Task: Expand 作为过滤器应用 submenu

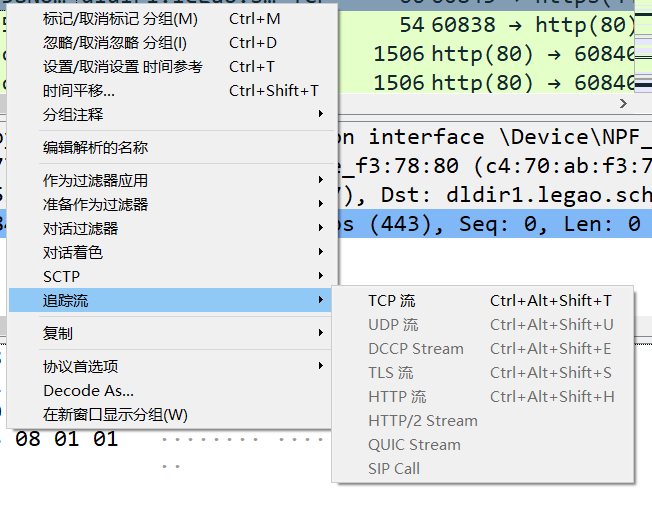Action: point(95,181)
